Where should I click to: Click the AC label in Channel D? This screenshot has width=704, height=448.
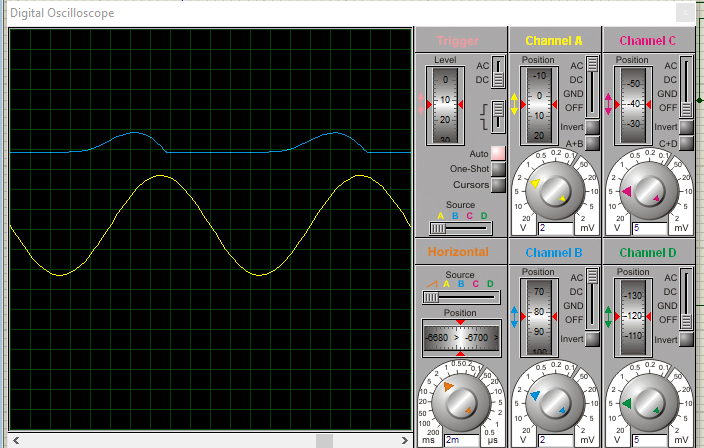670,278
